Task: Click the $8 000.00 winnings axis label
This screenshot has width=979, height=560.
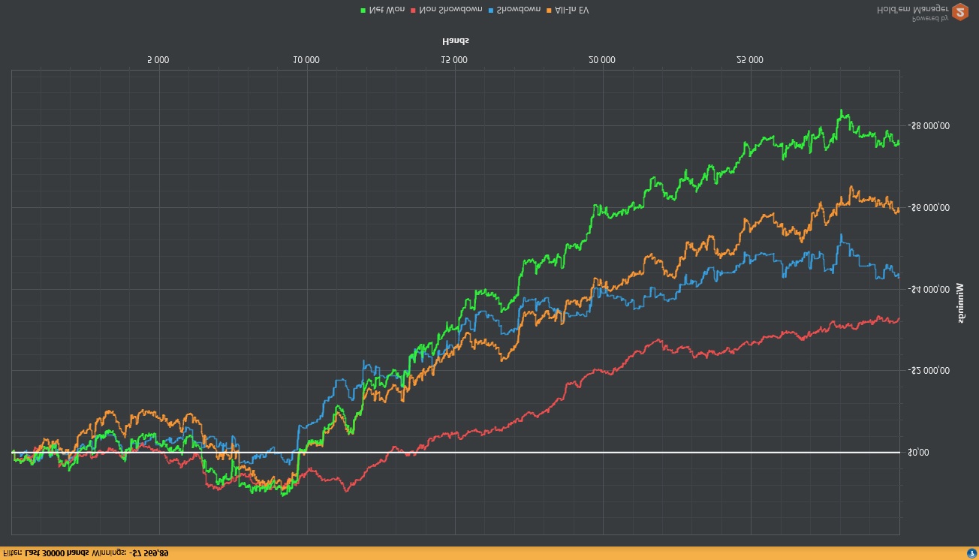Action: (928, 125)
